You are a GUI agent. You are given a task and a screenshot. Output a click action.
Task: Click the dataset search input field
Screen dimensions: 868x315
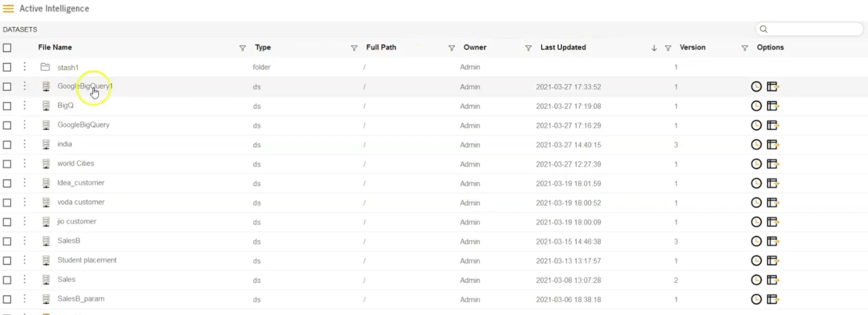click(809, 29)
